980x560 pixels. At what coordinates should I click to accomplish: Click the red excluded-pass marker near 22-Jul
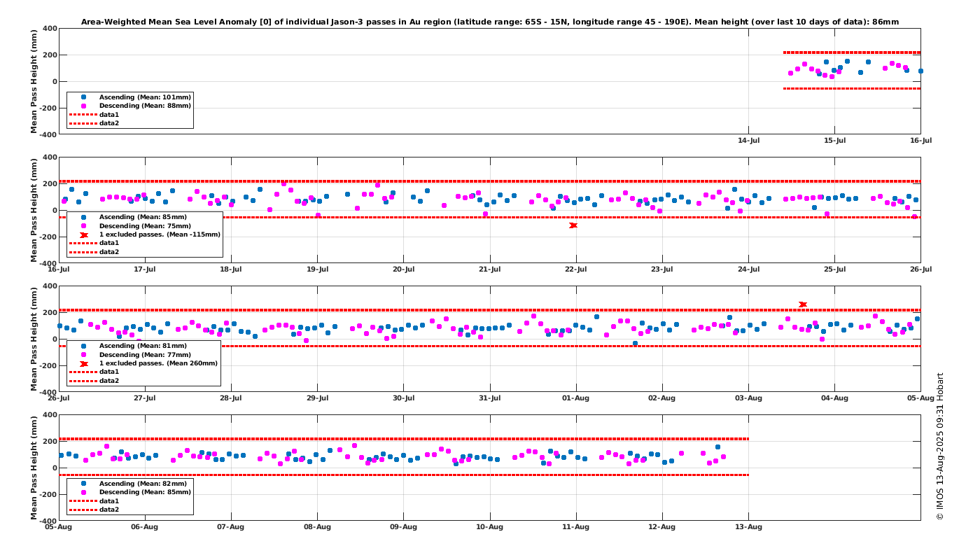(x=573, y=225)
